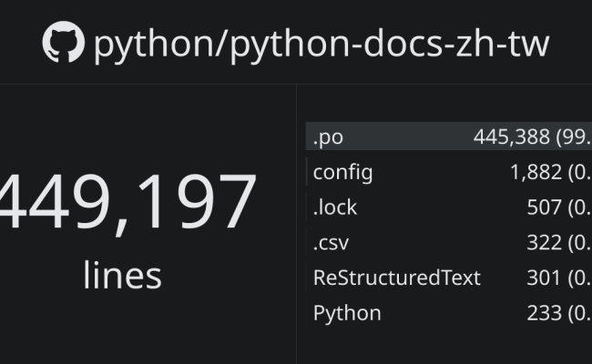Select the Python language row
The image size is (592, 364).
(449, 313)
